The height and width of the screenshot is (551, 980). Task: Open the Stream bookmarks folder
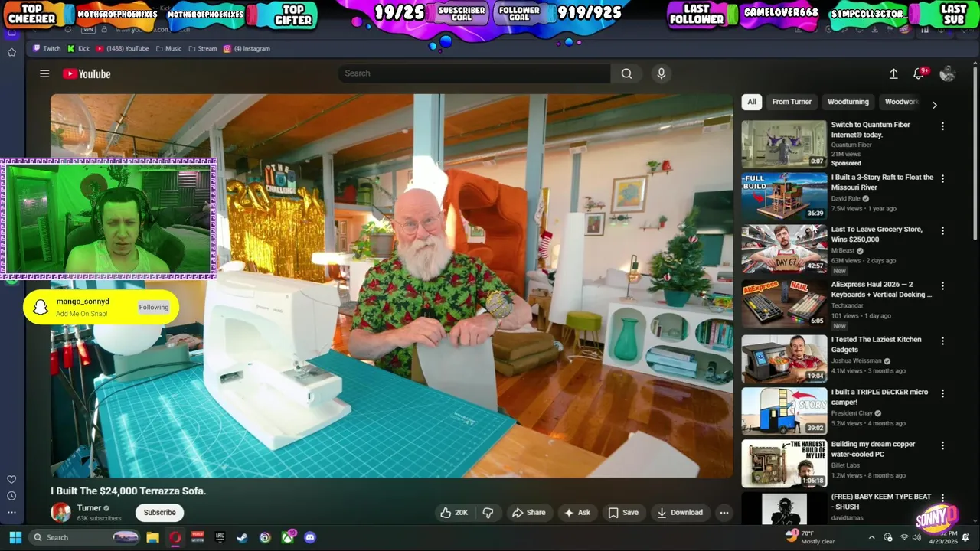pyautogui.click(x=202, y=48)
